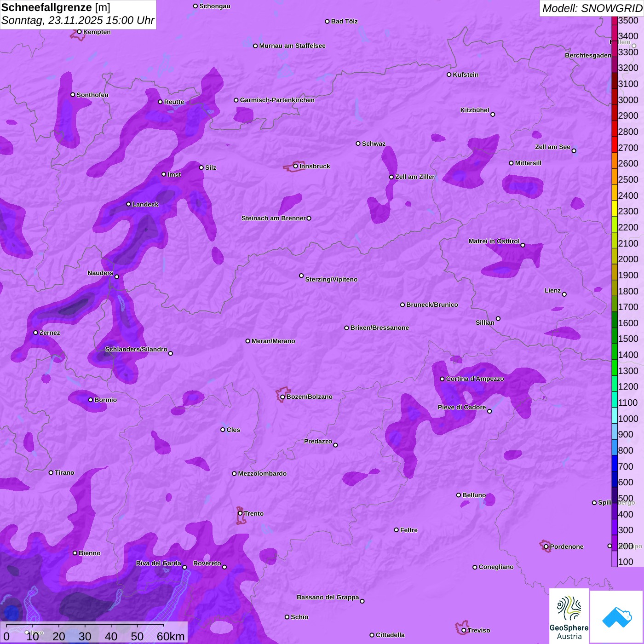Click the Bad Tölz marker dot

pos(328,21)
